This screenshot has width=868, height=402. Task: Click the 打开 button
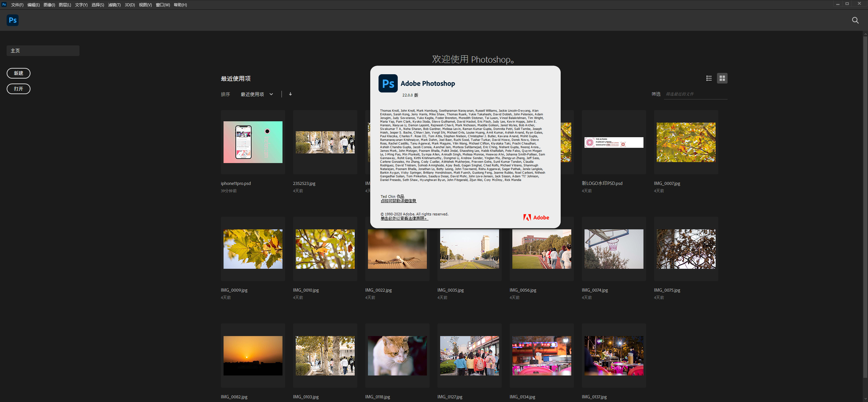(19, 89)
